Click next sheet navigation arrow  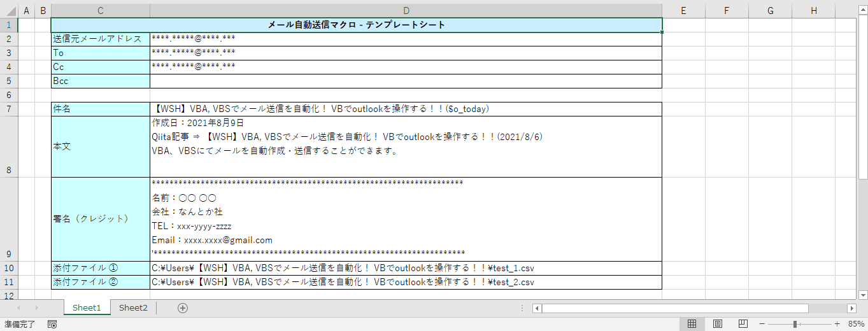pyautogui.click(x=37, y=308)
